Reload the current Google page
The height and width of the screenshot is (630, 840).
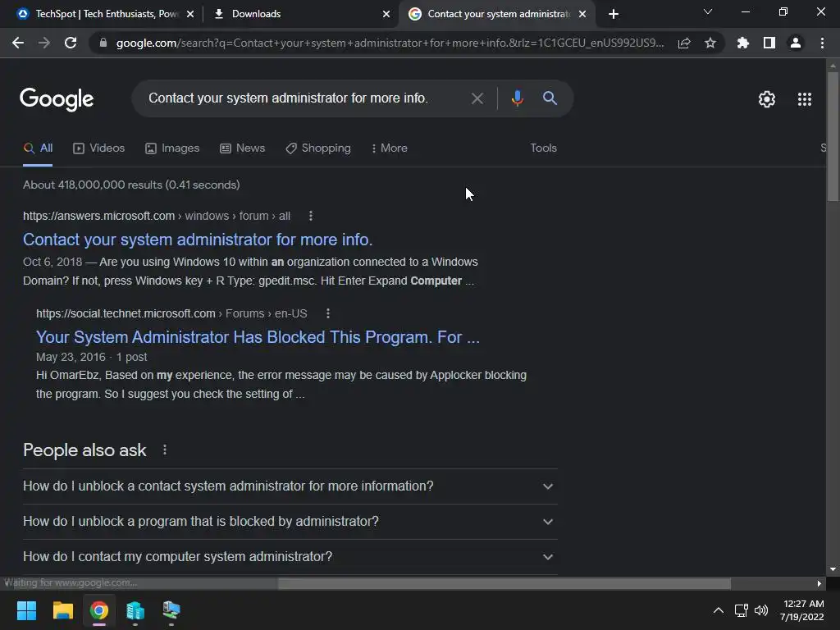71,43
